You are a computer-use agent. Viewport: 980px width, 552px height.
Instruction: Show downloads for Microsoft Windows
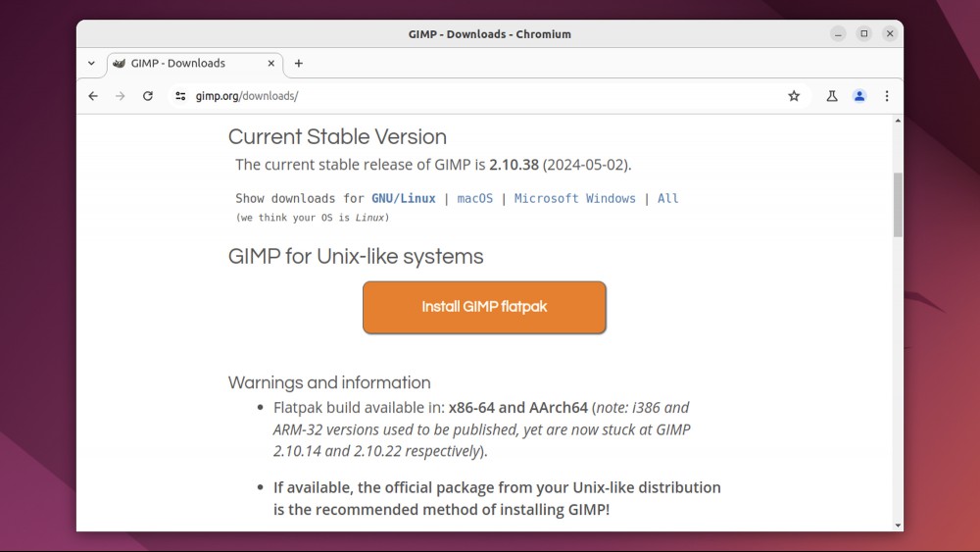click(575, 198)
